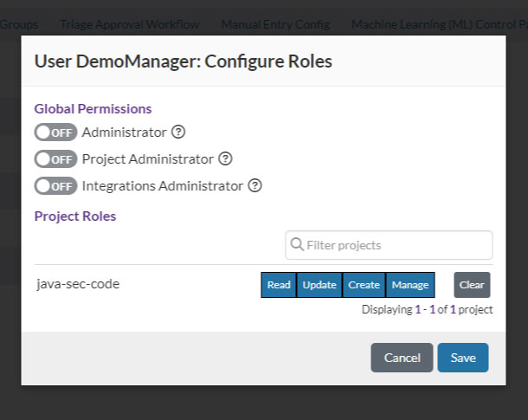Toggle the Administrator permission switch
This screenshot has height=420, width=528.
click(55, 132)
